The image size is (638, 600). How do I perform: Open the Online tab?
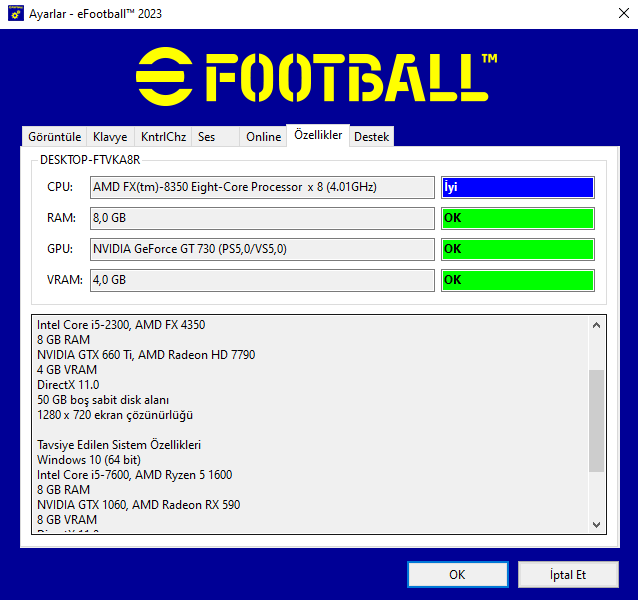tap(263, 137)
